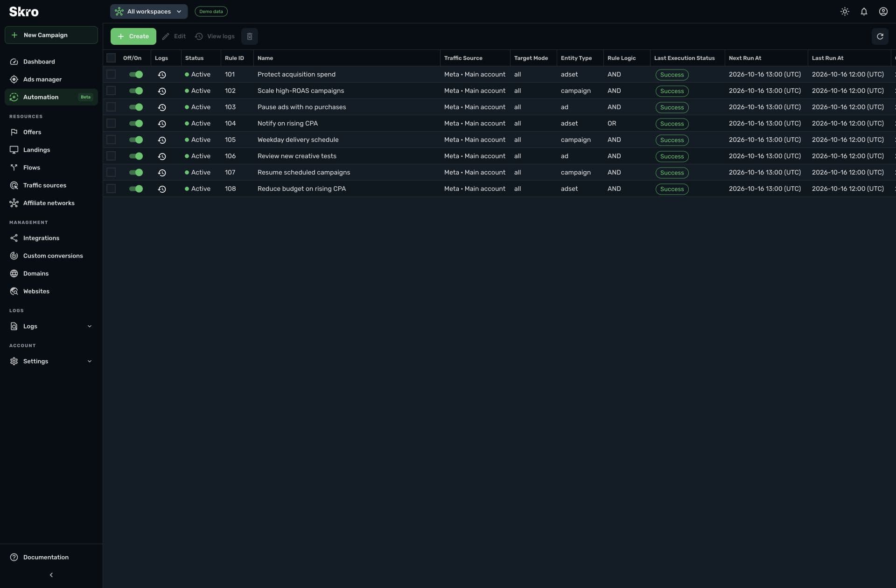Open logs history icon for rule 104
The height and width of the screenshot is (588, 896).
tap(162, 124)
